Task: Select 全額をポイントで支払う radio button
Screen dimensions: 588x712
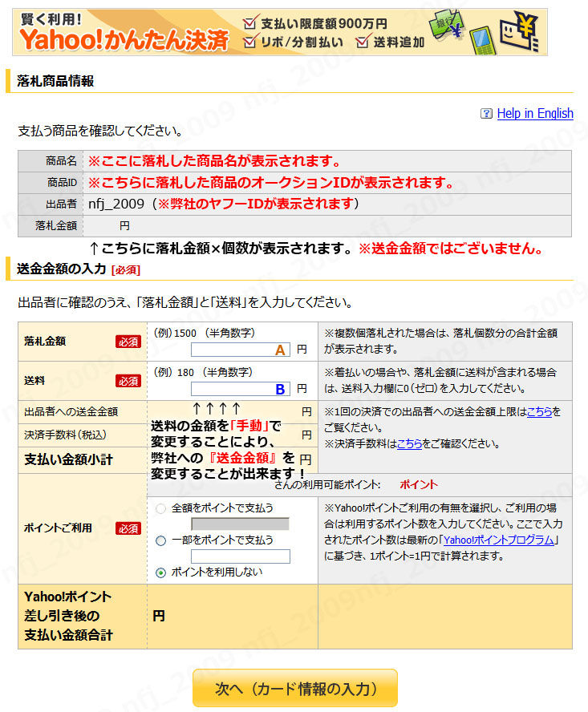Action: coord(160,508)
